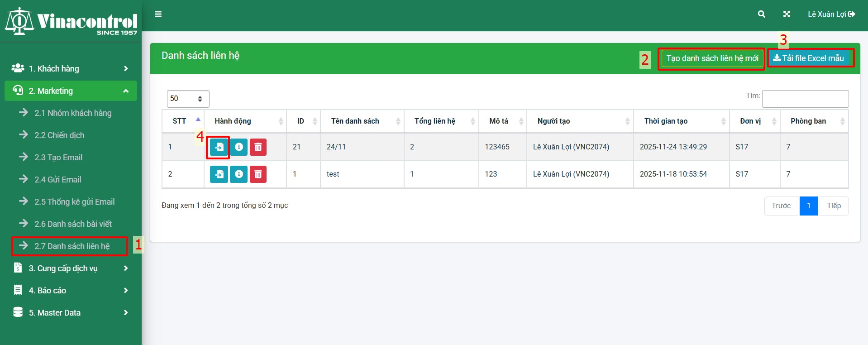The height and width of the screenshot is (345, 868).
Task: Click the import icon for list 24/11
Action: [219, 147]
